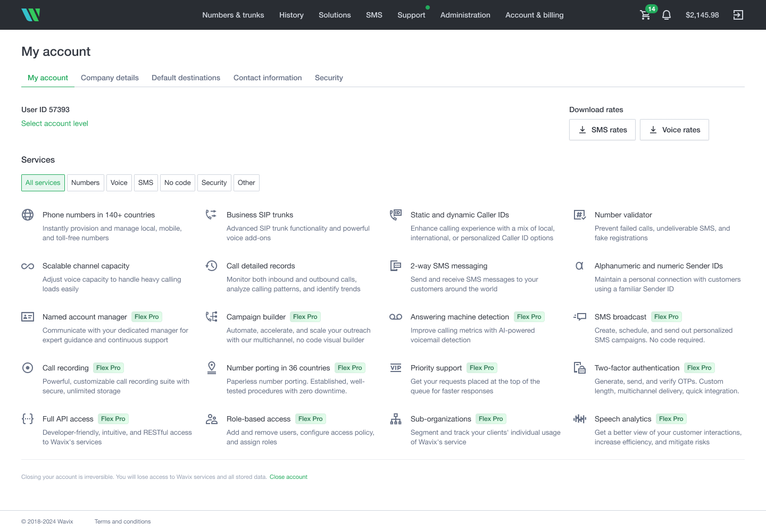
Task: Open the notifications bell
Action: [x=667, y=15]
